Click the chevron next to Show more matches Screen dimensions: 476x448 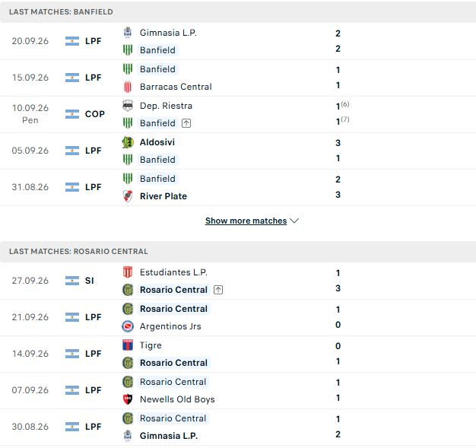[294, 221]
